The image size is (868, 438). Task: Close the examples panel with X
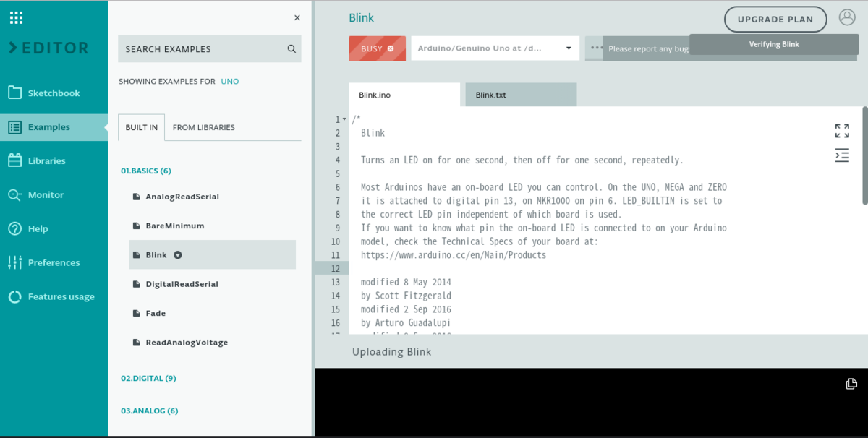click(x=297, y=18)
